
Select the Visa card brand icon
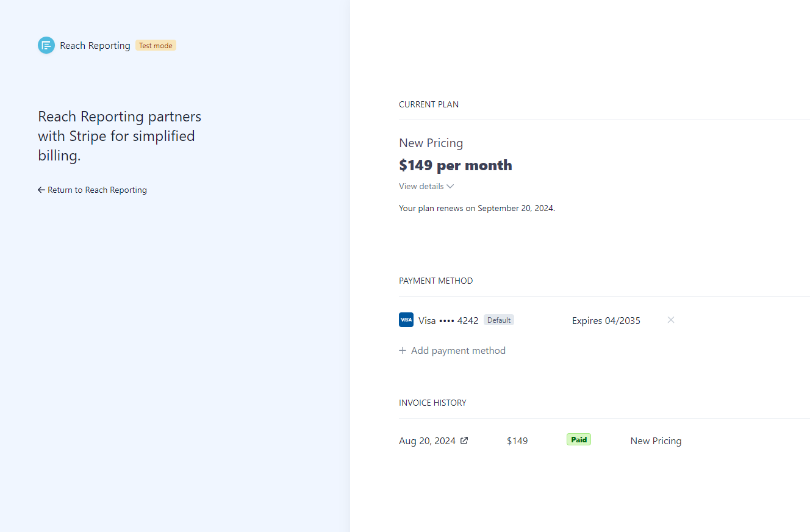click(406, 319)
